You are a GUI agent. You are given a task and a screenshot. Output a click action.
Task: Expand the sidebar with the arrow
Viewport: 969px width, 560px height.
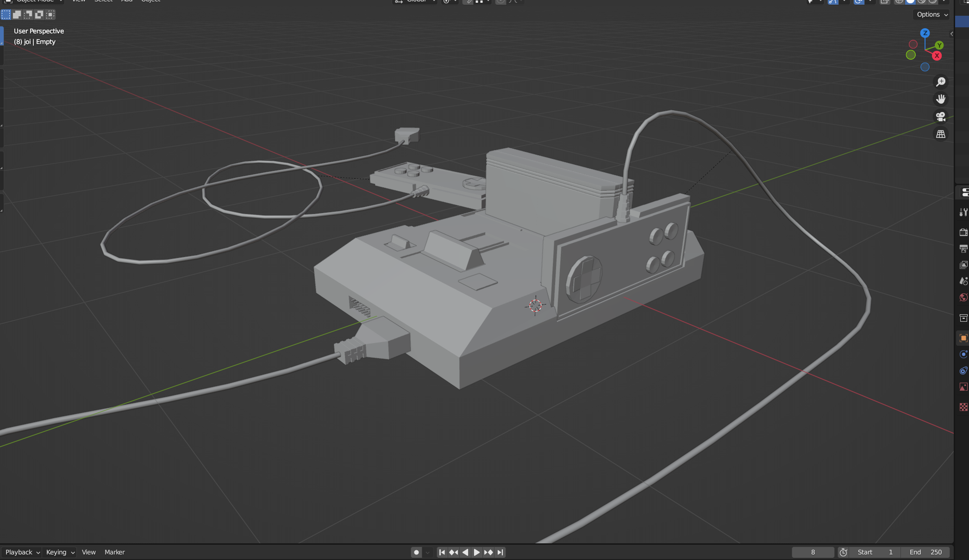(951, 34)
